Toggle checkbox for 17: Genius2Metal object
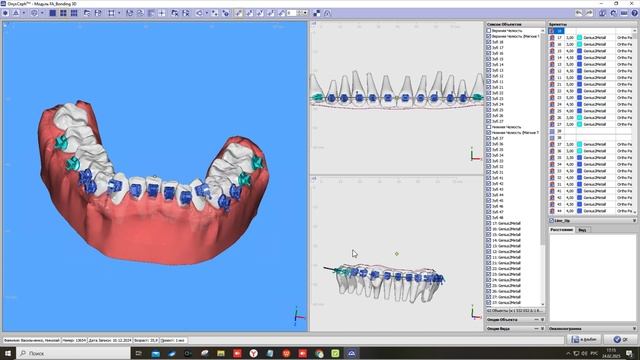The image size is (640, 360). (x=489, y=223)
